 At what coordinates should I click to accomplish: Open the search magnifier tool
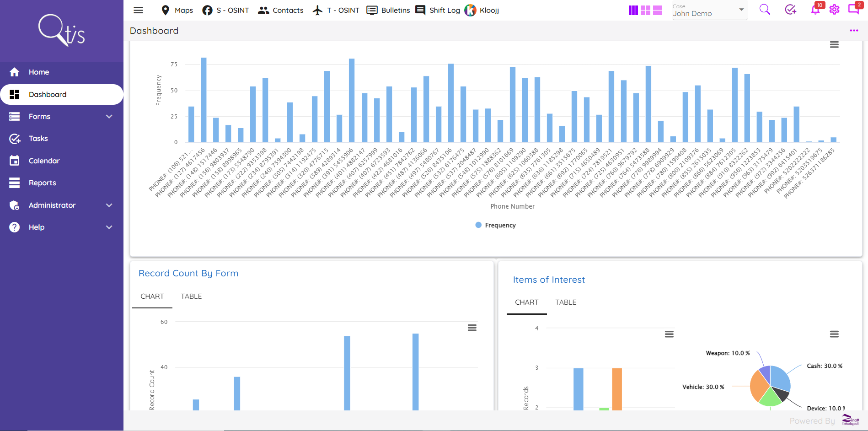coord(764,9)
